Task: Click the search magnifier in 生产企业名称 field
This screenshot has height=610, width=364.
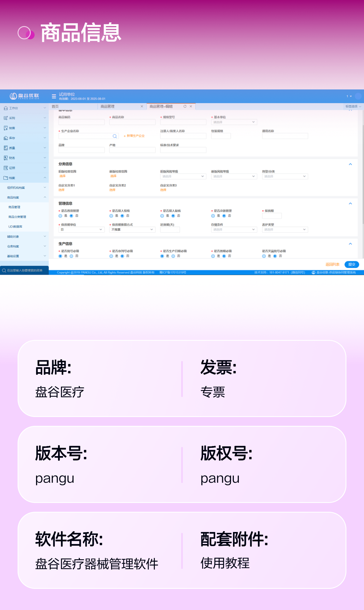Action: [x=115, y=136]
